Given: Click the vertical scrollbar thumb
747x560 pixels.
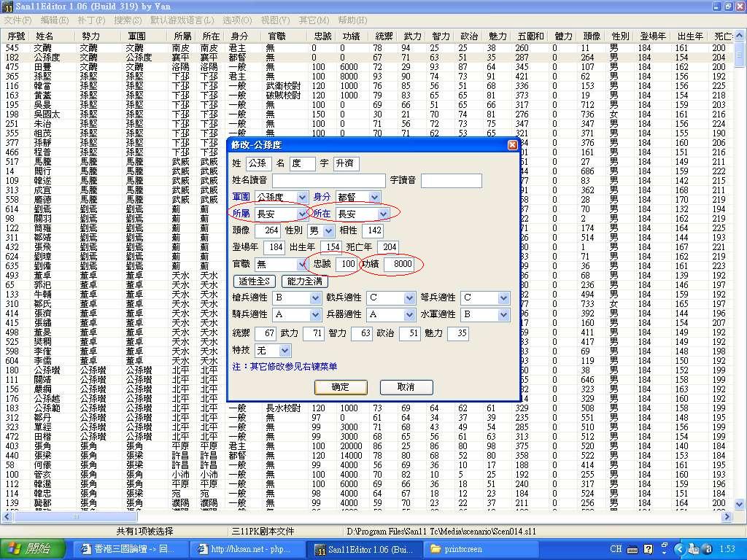Looking at the screenshot, I should tap(740, 55).
